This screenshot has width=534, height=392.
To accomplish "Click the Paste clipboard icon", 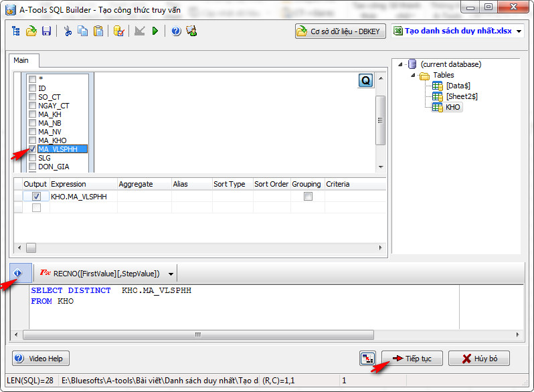I will (x=98, y=31).
